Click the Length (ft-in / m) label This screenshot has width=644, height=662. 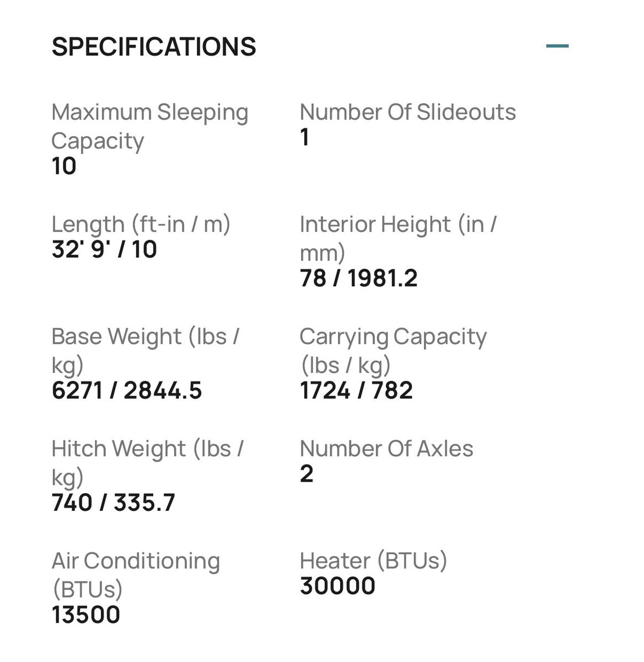tap(141, 225)
